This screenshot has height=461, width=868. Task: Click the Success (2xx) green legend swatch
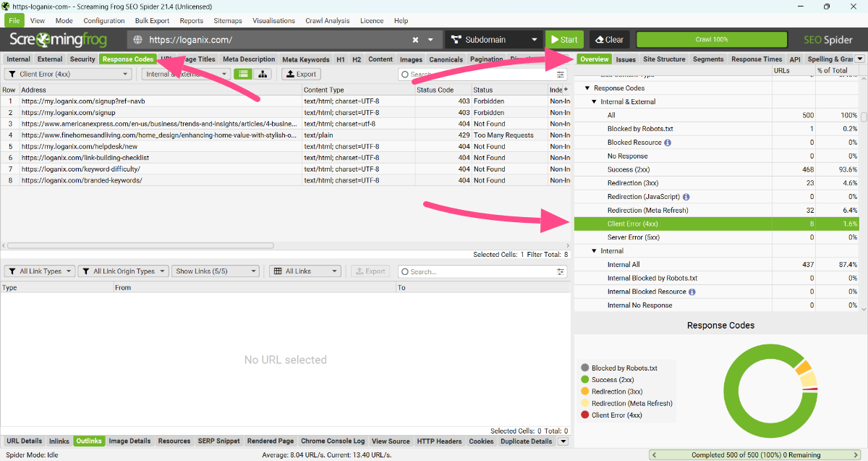[x=584, y=380]
